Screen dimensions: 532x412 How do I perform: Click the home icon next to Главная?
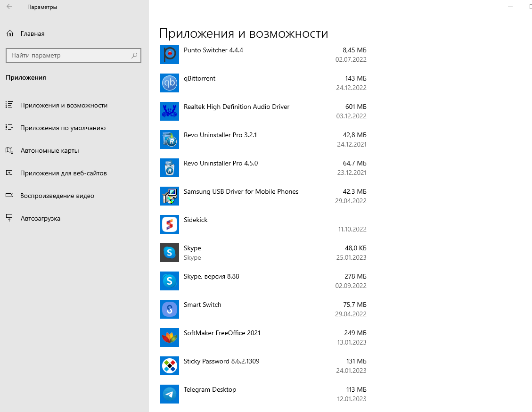point(10,33)
